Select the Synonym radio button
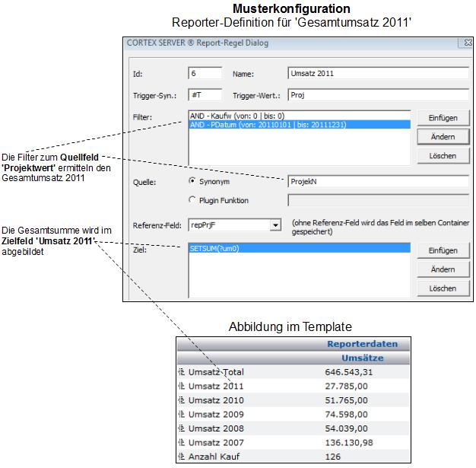 [x=192, y=182]
